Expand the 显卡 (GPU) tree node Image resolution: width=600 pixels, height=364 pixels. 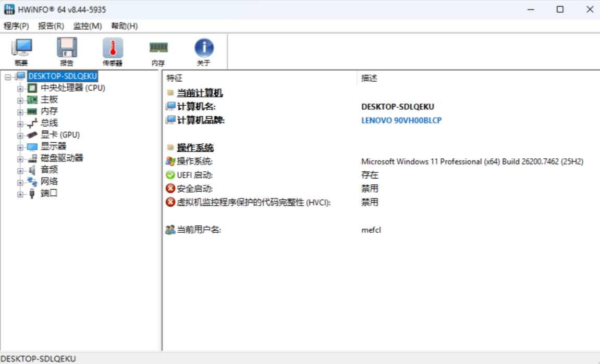(20, 136)
